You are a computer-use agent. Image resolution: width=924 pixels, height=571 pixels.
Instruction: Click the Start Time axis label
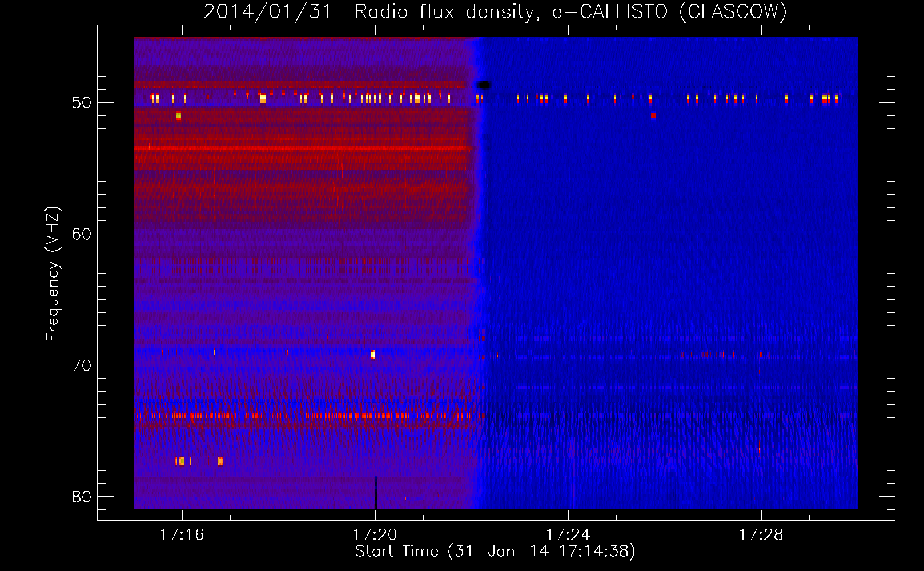pyautogui.click(x=495, y=552)
